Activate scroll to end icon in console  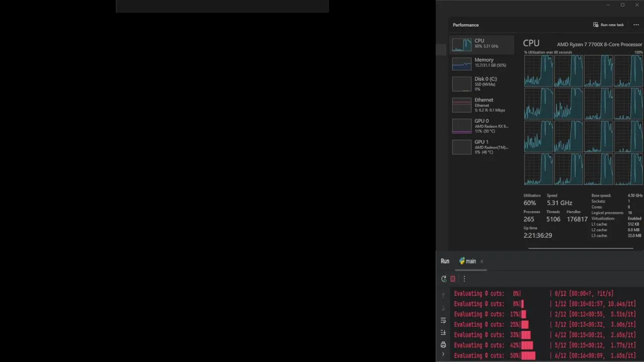click(x=443, y=333)
